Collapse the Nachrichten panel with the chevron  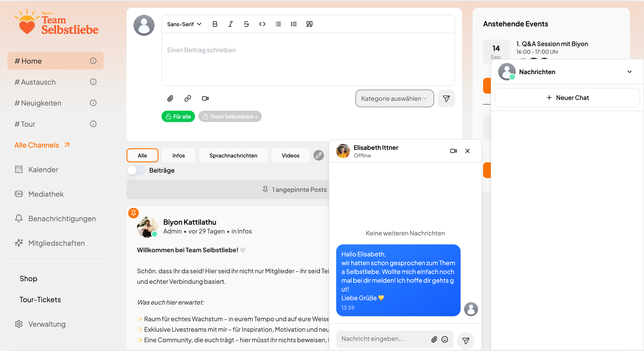(629, 72)
